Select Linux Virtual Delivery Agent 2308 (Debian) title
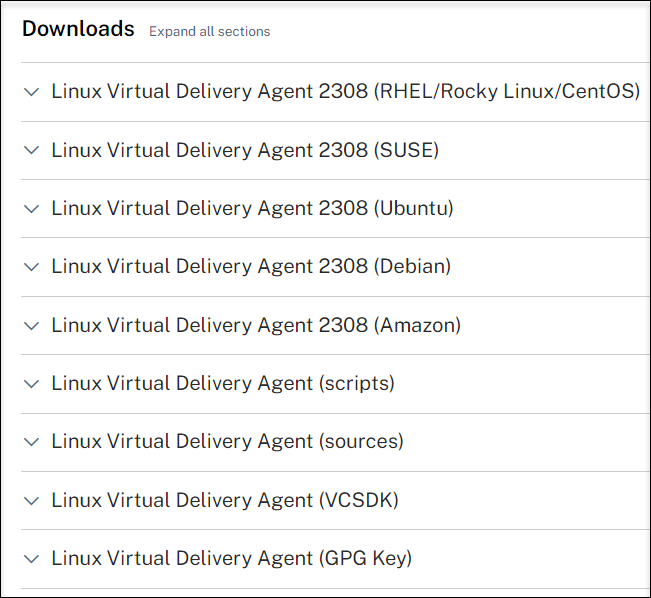 [x=251, y=267]
